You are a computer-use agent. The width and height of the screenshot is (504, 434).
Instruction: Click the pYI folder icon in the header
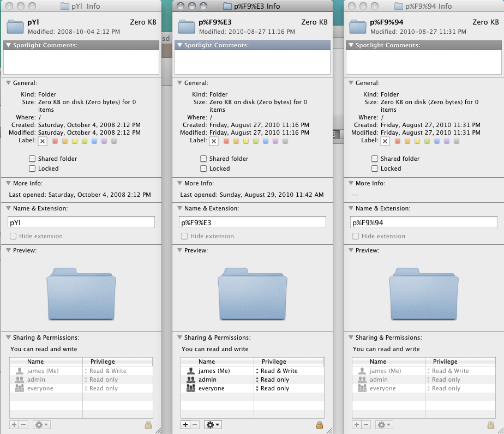point(15,26)
